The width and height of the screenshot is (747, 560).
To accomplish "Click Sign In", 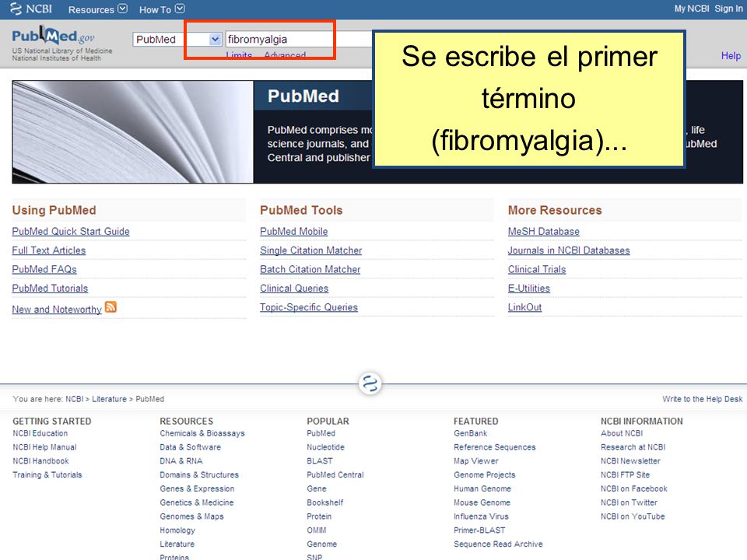I will (x=728, y=9).
